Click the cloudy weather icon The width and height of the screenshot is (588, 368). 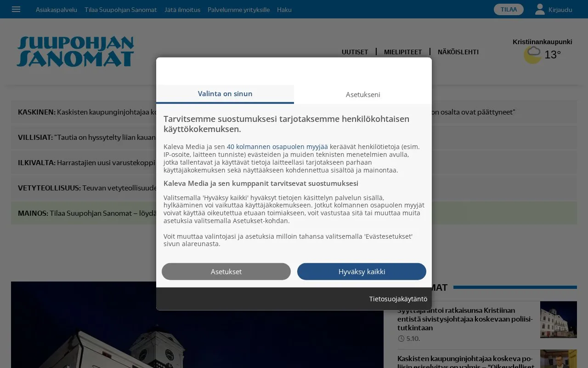pos(533,55)
